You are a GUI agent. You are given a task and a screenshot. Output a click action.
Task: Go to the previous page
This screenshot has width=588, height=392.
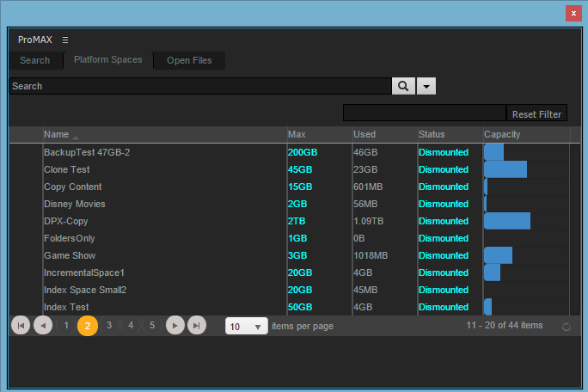pos(43,325)
